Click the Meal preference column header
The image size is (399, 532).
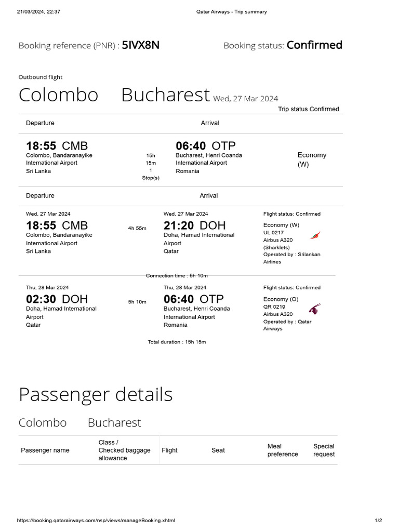(283, 450)
